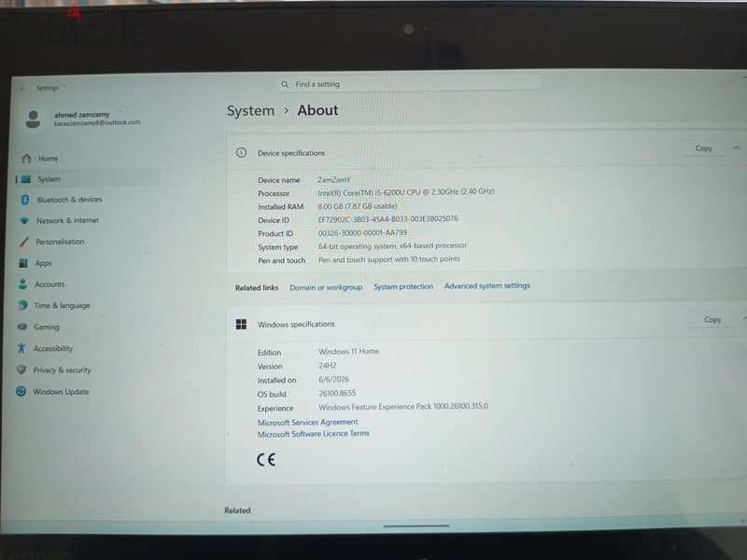Click the Device specifications info icon
This screenshot has height=560, width=747.
click(x=241, y=153)
